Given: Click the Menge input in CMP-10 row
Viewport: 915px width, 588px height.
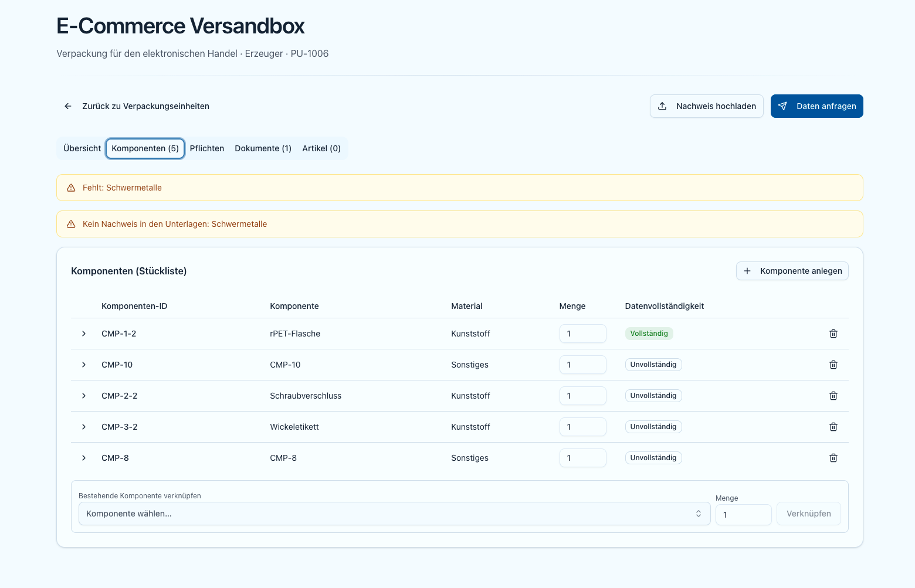Looking at the screenshot, I should tap(582, 365).
